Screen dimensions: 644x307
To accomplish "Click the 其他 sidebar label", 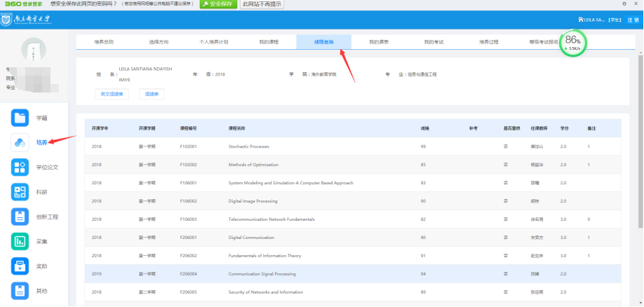I will [42, 291].
